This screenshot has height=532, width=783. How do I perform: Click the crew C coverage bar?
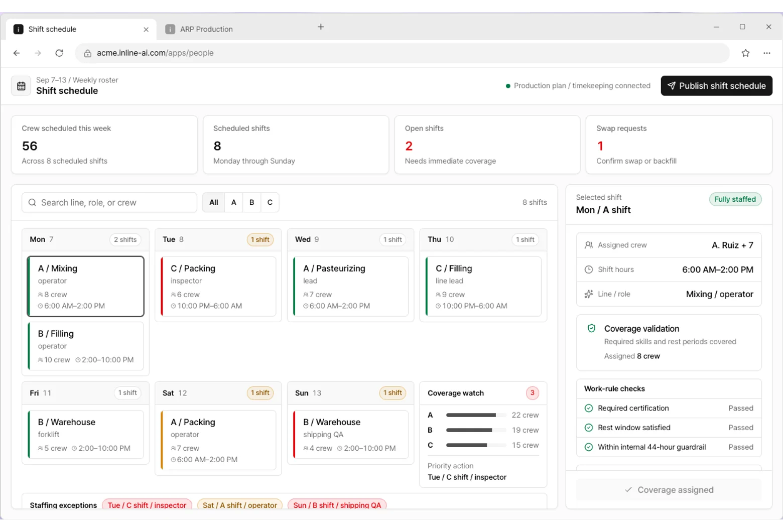(476, 445)
